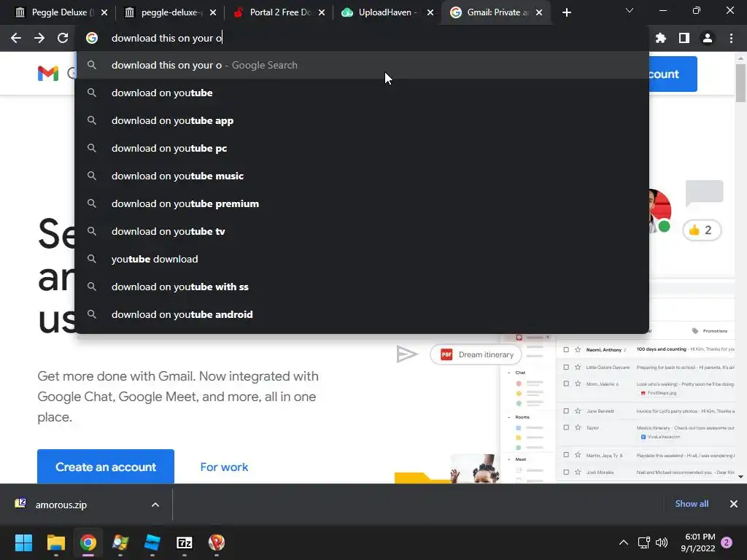This screenshot has height=560, width=747.
Task: Toggle the browser side panel icon
Action: click(x=684, y=38)
